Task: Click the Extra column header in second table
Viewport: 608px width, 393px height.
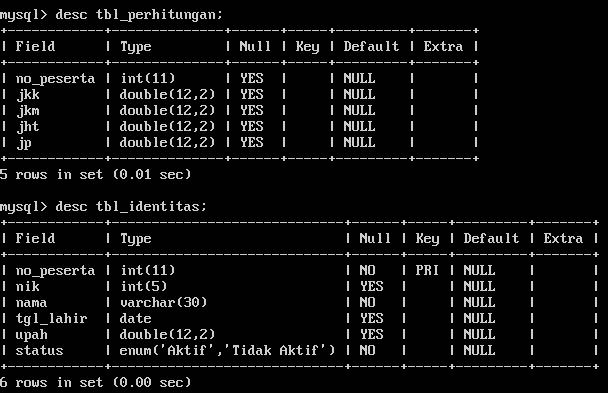Action: (563, 238)
